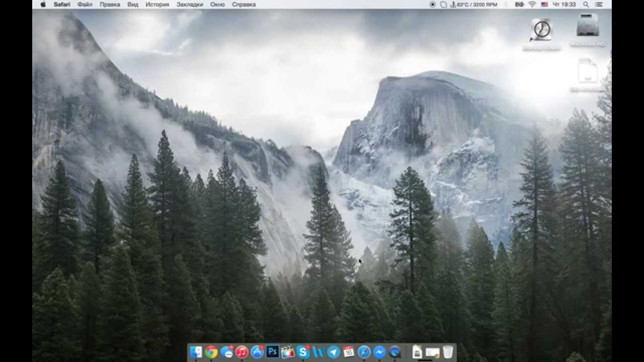Click the clock showing Чт 19:33
Viewport: 644px width, 362px height.
click(564, 4)
